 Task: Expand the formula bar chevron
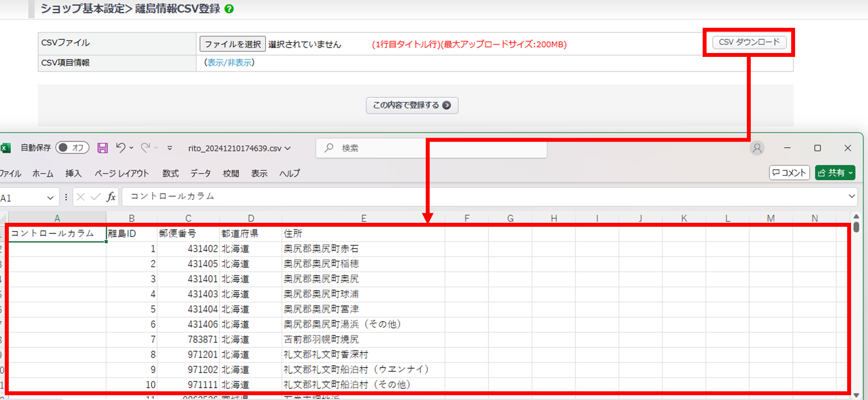(852, 196)
